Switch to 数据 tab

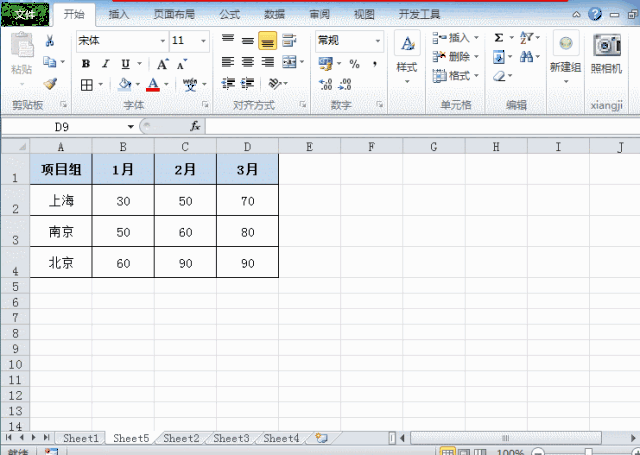point(274,15)
